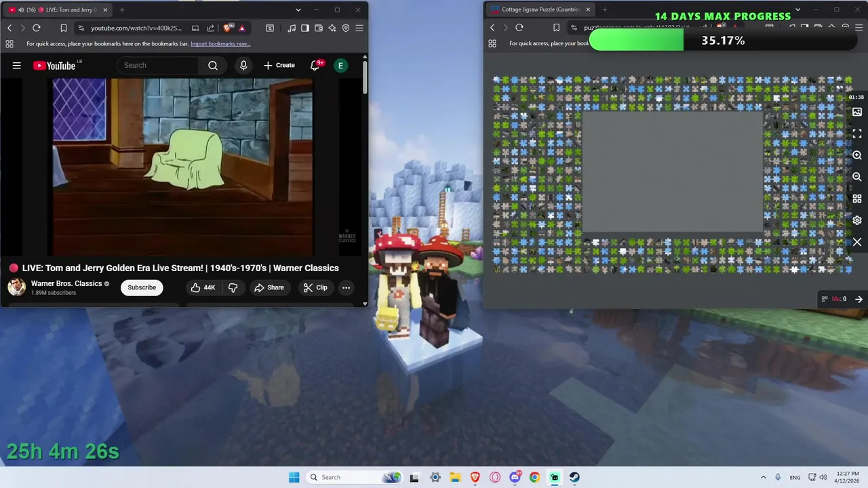868x488 pixels.
Task: Click the YouTube Create button
Action: click(279, 65)
